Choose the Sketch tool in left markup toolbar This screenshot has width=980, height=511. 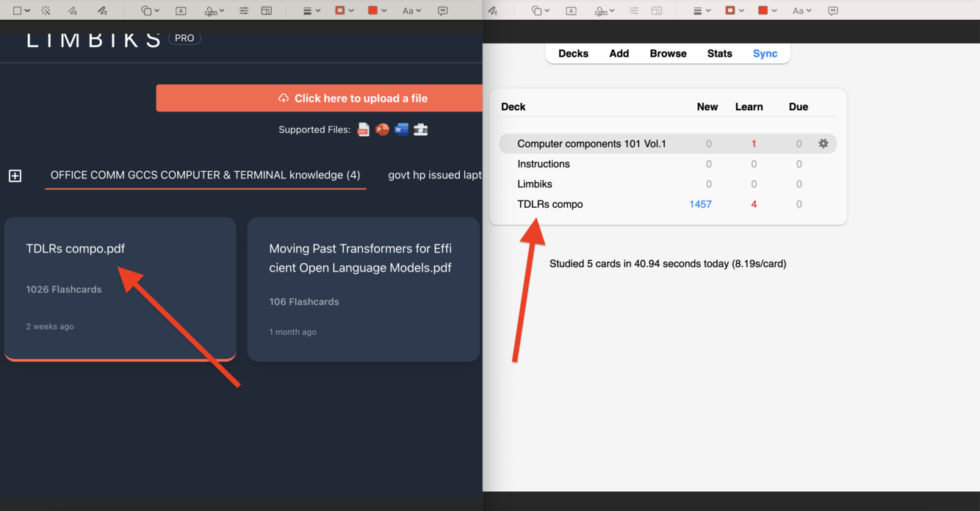(x=72, y=11)
